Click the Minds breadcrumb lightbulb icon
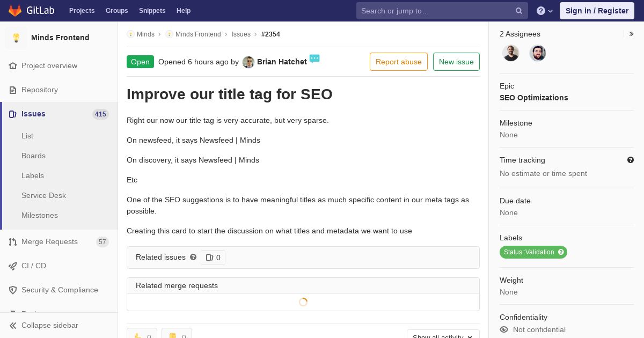This screenshot has height=338, width=644. tap(130, 34)
